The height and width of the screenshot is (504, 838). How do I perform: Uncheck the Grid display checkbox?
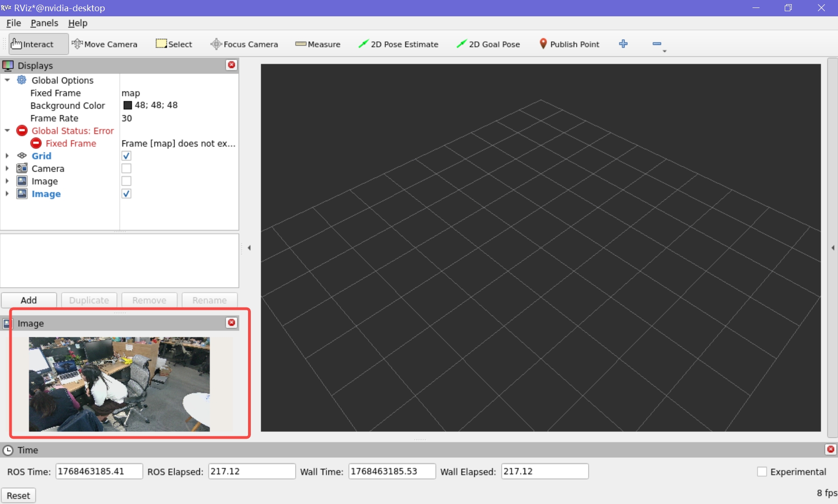(126, 156)
